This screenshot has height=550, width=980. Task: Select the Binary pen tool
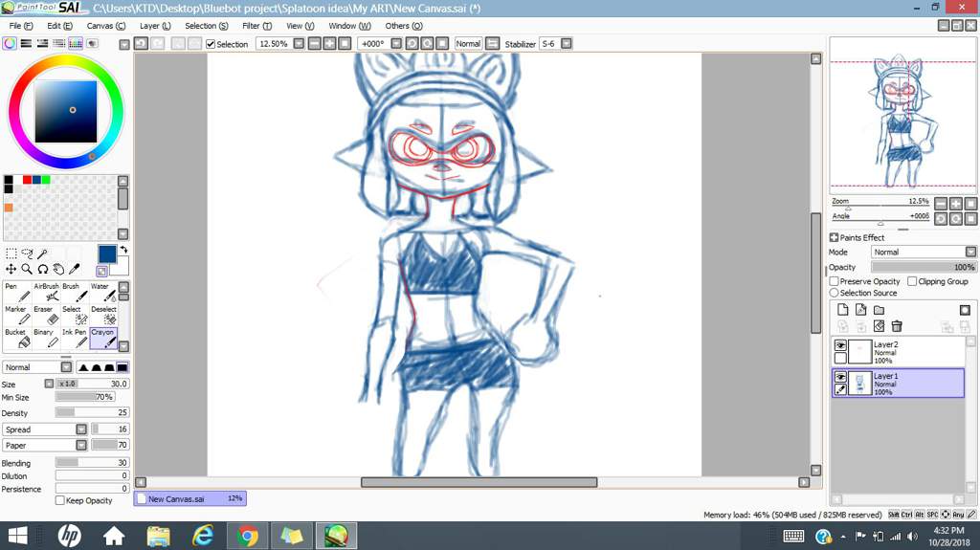(x=46, y=338)
